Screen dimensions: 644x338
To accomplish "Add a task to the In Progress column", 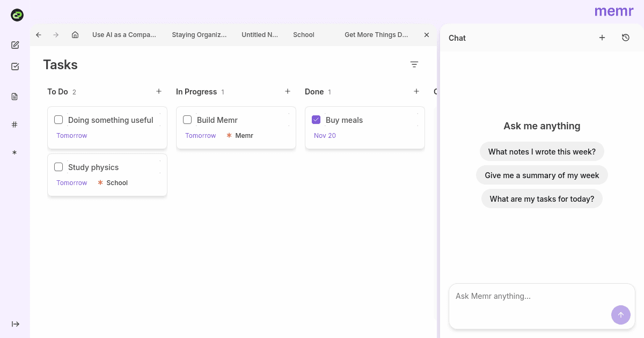I will click(x=288, y=92).
